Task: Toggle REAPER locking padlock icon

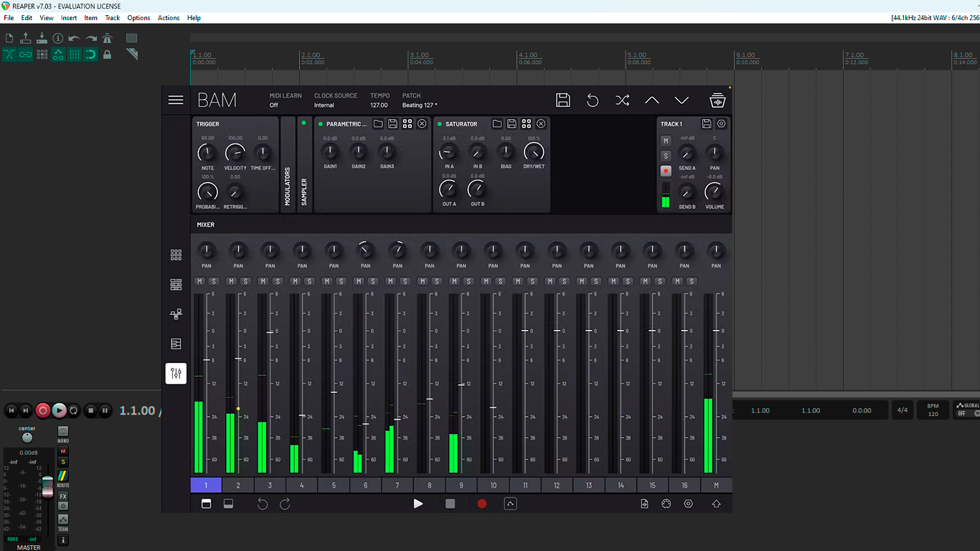Action: click(x=107, y=55)
